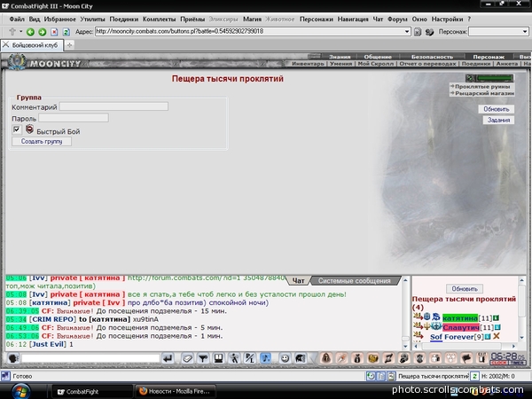Viewport: 532px width, 399px height.
Task: Click the helmet icon in chat toolbar
Action: pyautogui.click(x=301, y=358)
